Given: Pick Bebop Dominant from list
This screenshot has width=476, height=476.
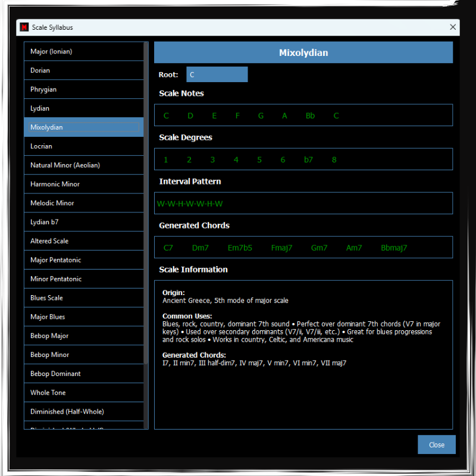Looking at the screenshot, I should coord(83,374).
